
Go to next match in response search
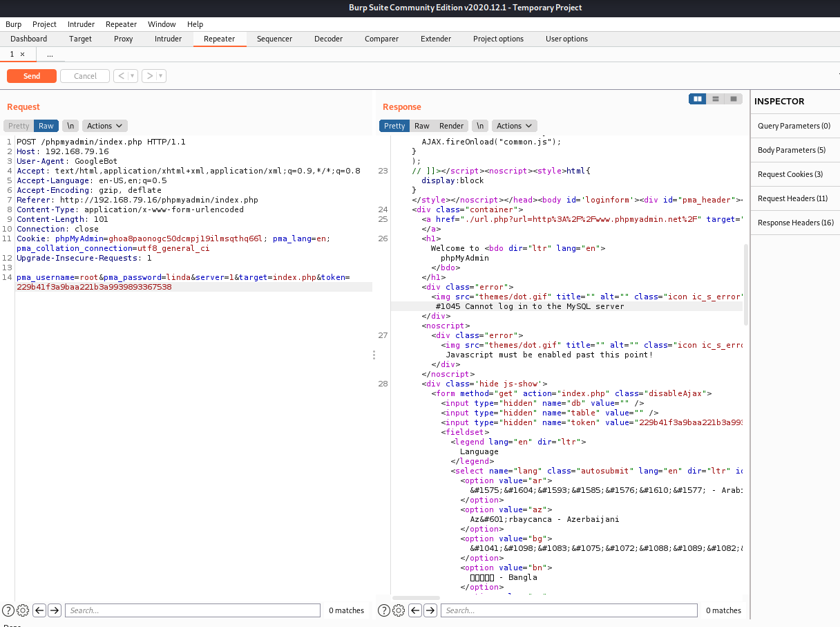click(430, 610)
